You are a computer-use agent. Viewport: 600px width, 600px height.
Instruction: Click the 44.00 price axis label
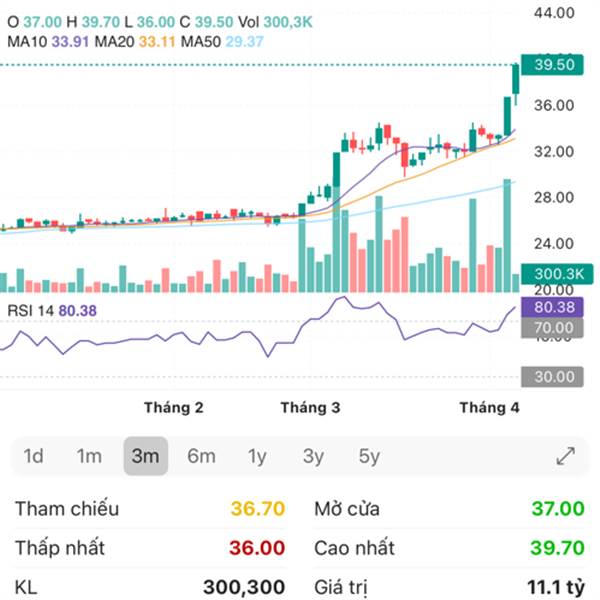pyautogui.click(x=554, y=13)
